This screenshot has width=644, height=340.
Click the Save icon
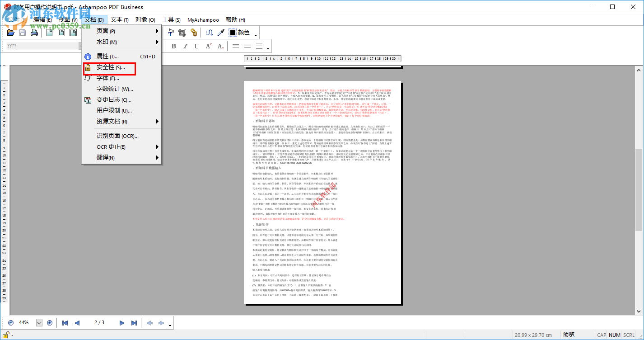coord(22,32)
